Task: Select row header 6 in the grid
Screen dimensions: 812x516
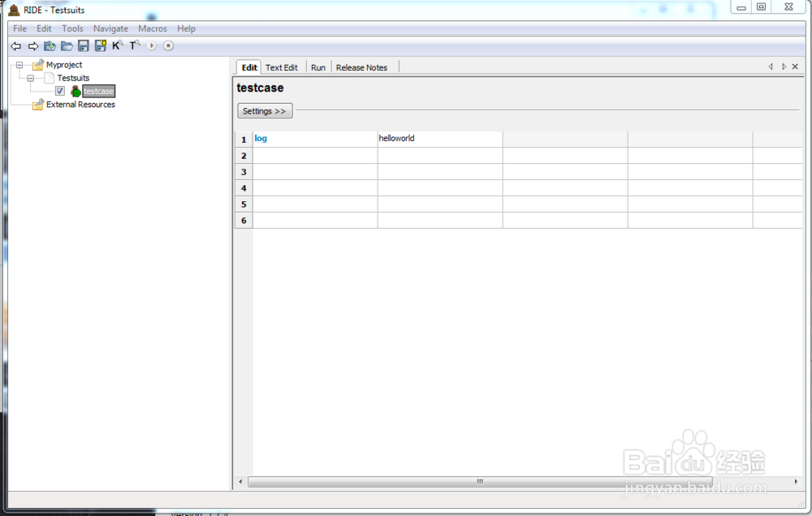Action: 244,221
